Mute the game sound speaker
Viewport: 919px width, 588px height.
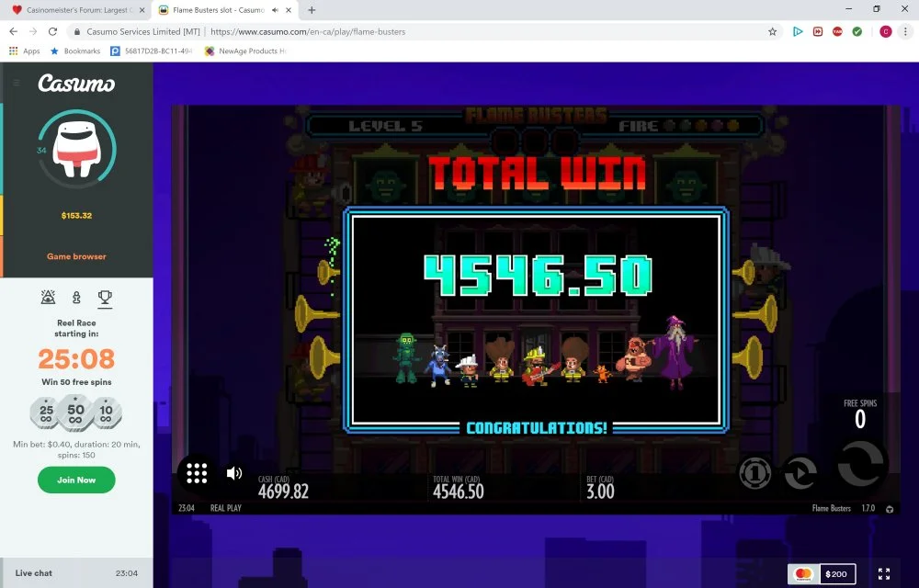[x=234, y=473]
